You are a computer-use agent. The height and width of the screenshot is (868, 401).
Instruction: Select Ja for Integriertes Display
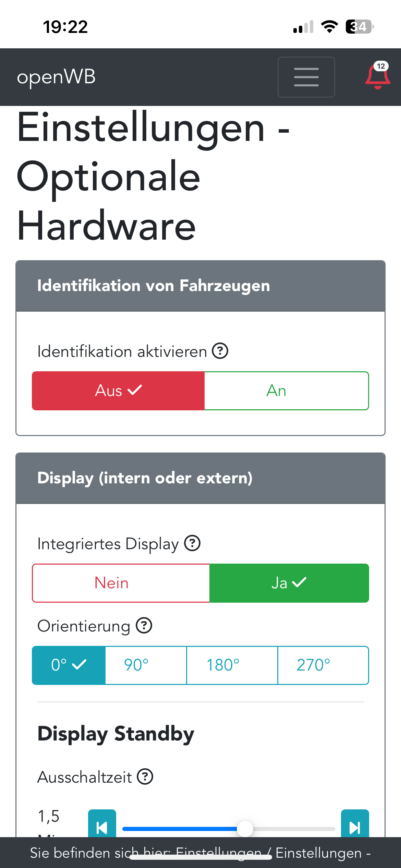click(289, 583)
